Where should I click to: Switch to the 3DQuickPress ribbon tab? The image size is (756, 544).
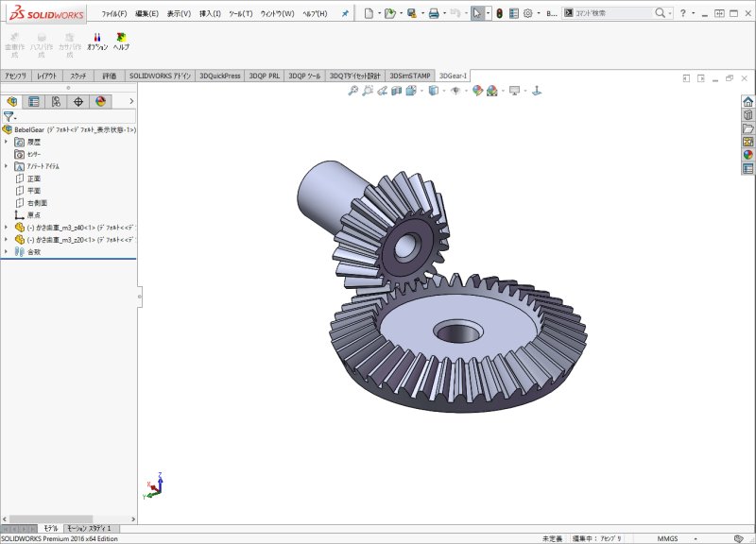220,76
